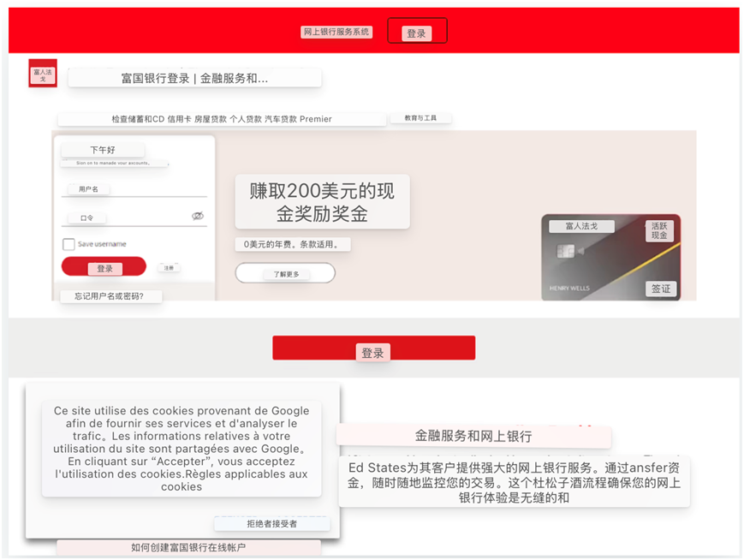Click the 下午好 greeting text
The height and width of the screenshot is (560, 744).
103,150
